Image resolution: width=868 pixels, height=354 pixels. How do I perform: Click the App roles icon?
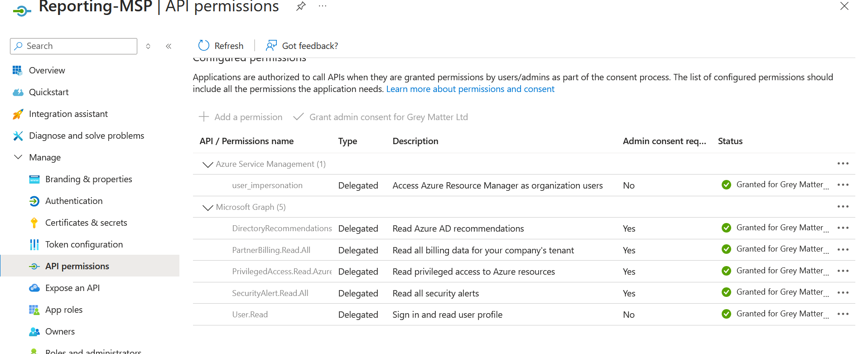(34, 310)
